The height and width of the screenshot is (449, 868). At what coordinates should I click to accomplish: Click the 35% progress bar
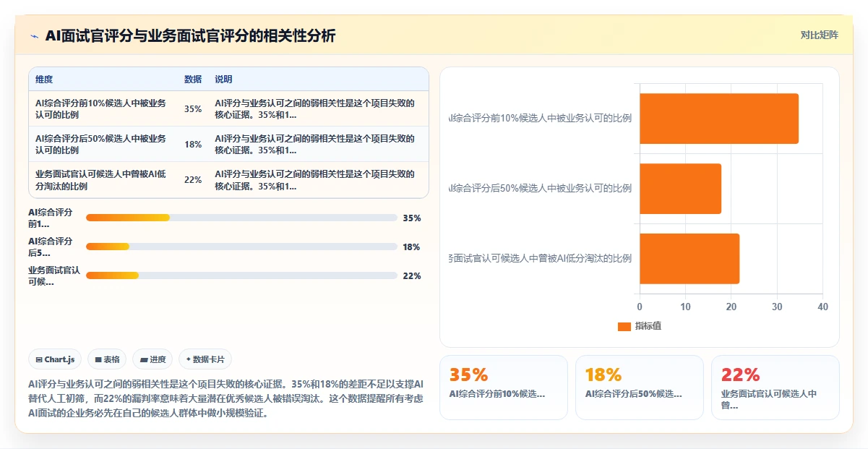(241, 218)
